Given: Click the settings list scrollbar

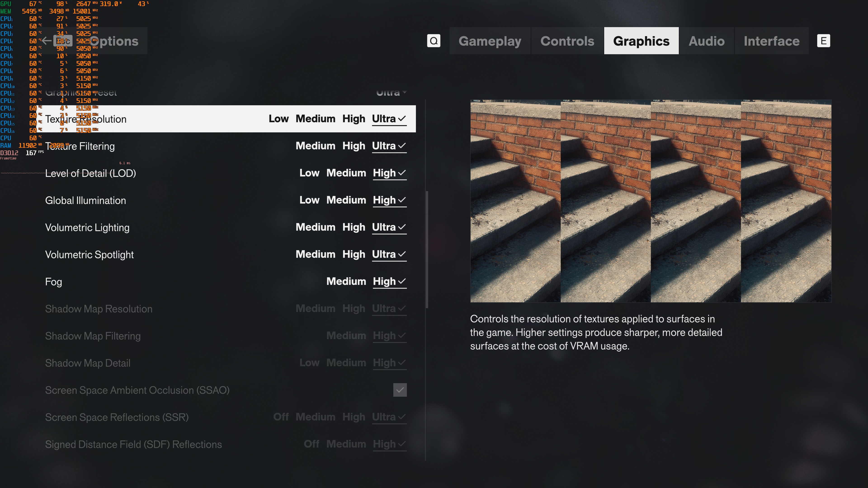Looking at the screenshot, I should (427, 250).
